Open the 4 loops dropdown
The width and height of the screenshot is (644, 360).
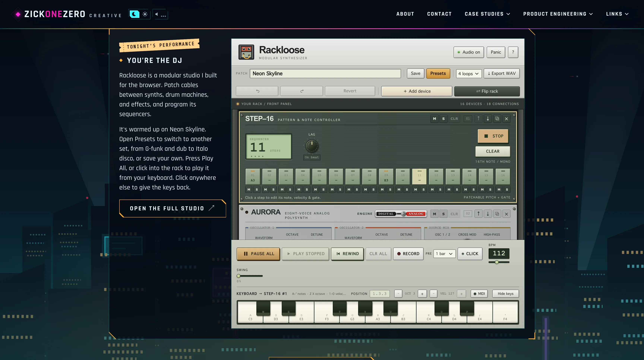468,74
